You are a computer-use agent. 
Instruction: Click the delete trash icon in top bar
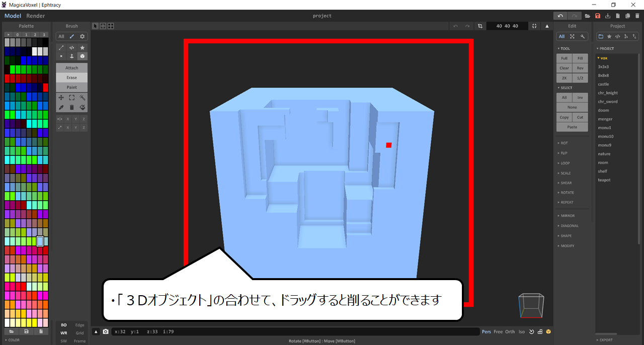[637, 16]
